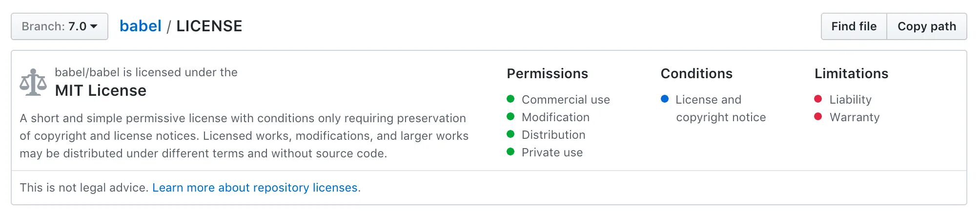980x217 pixels.
Task: Click the Copy path button
Action: (926, 26)
